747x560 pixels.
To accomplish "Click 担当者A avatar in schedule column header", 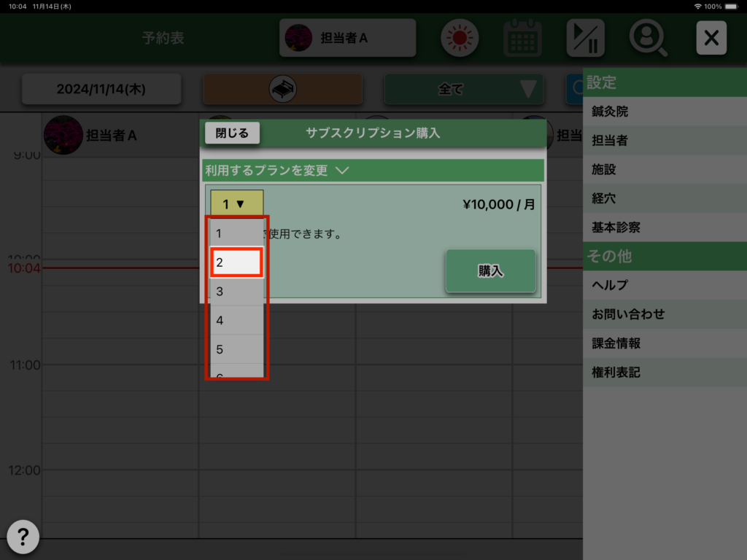I will point(63,135).
